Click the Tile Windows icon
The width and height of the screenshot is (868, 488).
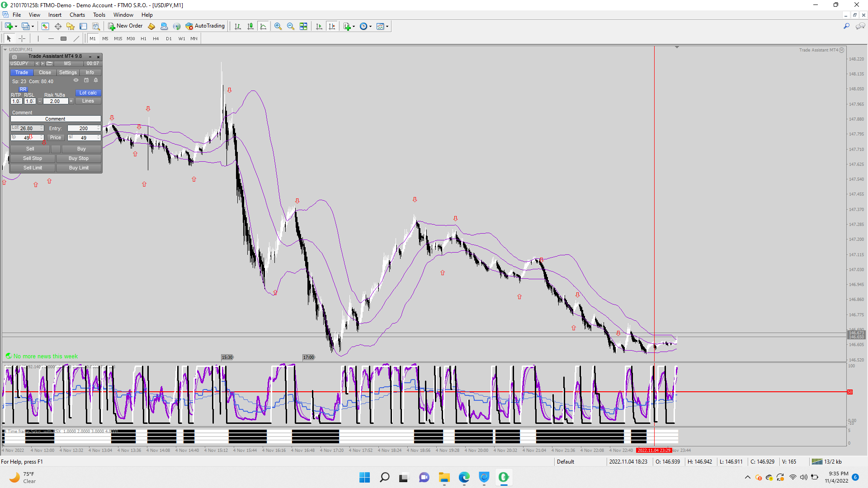[303, 26]
